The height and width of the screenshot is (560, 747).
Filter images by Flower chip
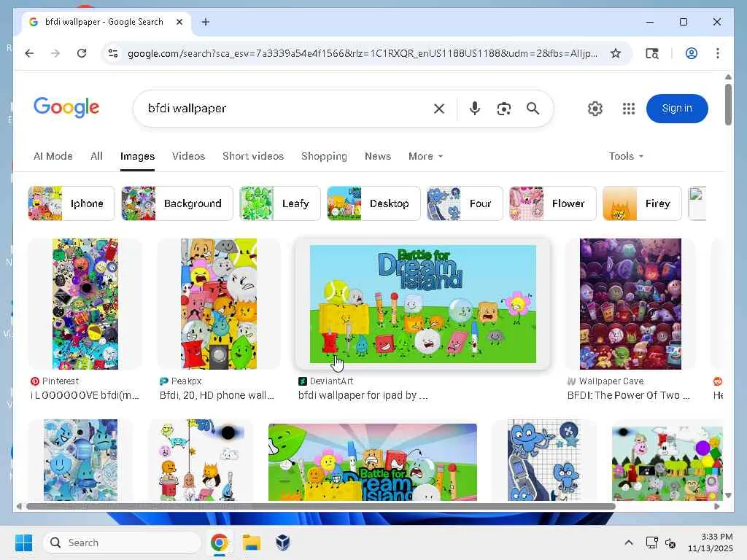pos(553,203)
